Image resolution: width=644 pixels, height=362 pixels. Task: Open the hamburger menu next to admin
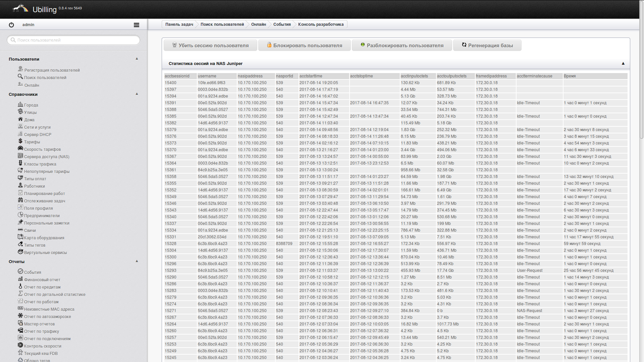(136, 25)
